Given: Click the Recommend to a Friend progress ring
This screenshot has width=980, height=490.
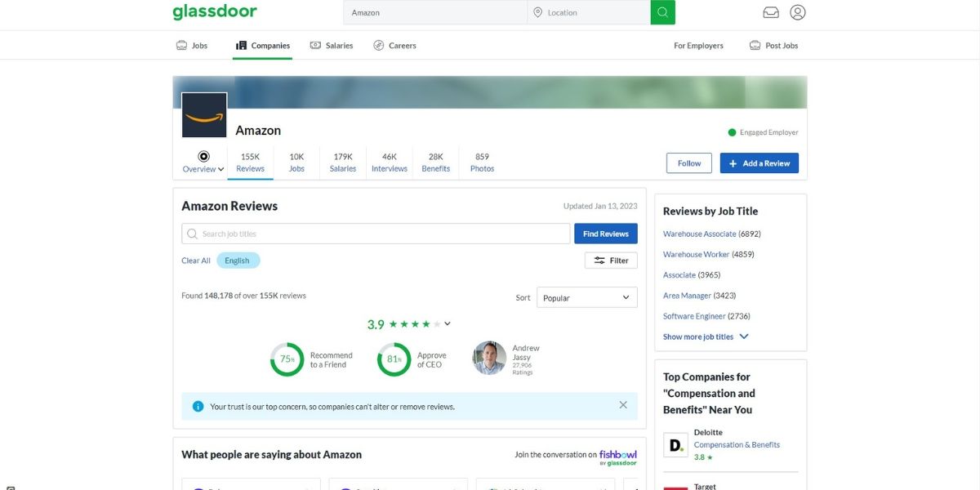Looking at the screenshot, I should 287,359.
